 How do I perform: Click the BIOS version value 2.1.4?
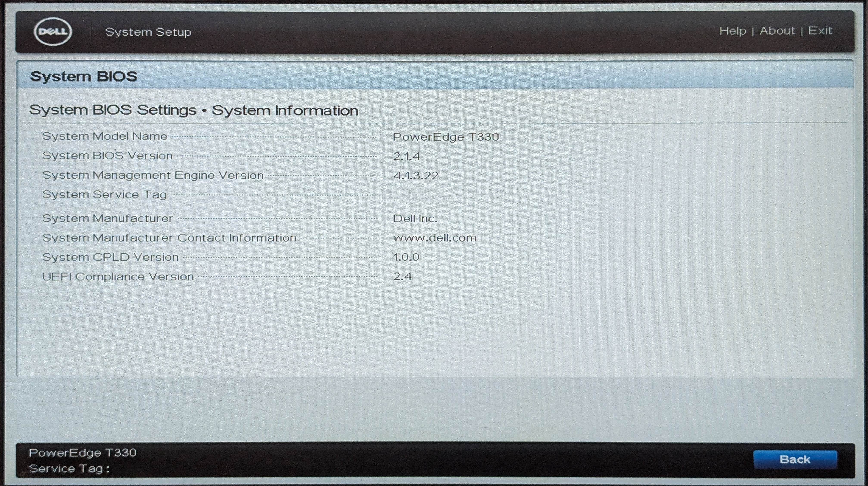click(406, 157)
